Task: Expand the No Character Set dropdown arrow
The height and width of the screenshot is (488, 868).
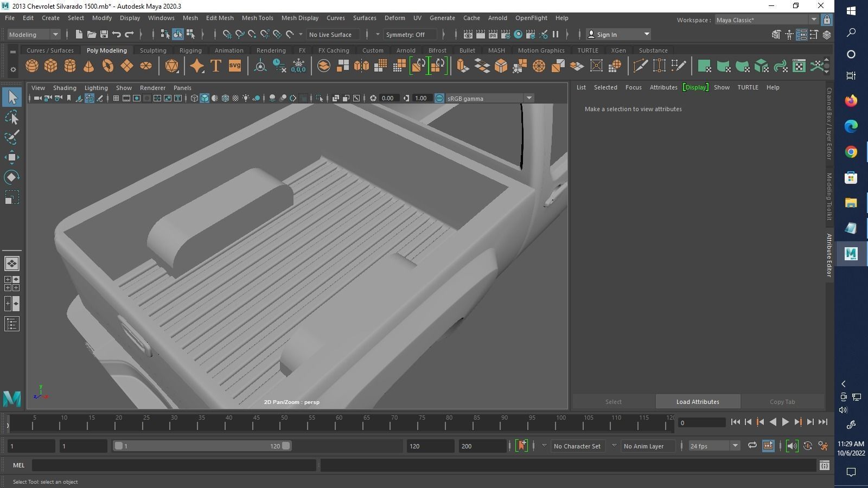Action: pos(544,446)
